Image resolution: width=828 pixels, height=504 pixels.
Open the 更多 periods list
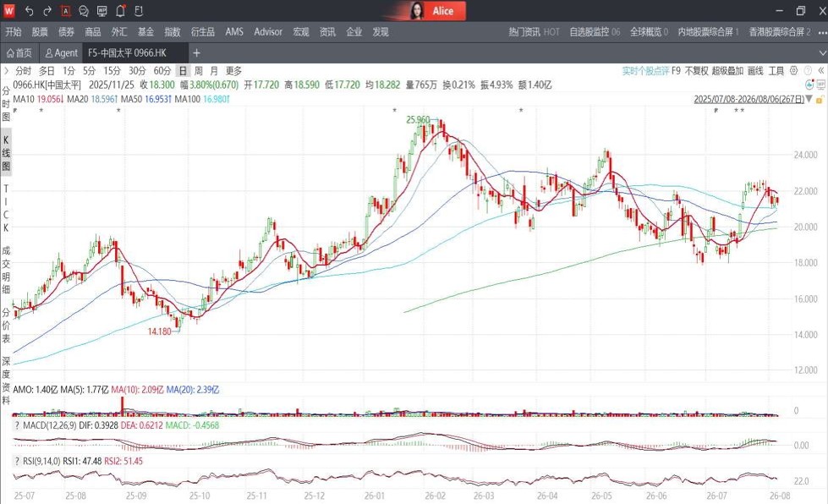coord(233,71)
